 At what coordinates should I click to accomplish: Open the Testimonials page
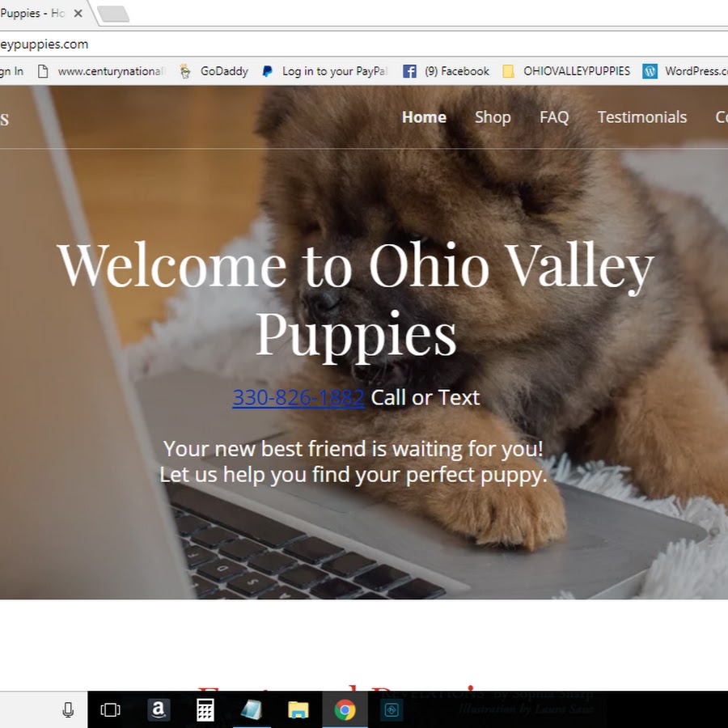pos(641,117)
